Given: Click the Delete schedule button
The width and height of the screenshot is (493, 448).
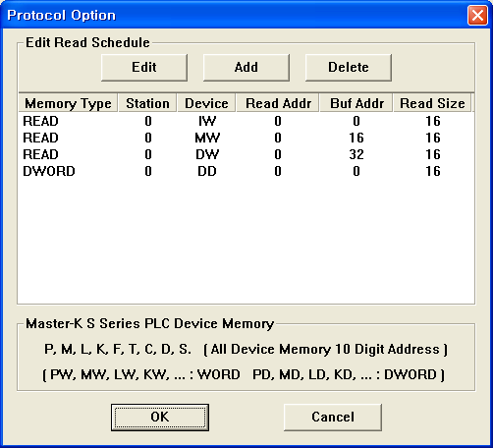Looking at the screenshot, I should click(349, 68).
